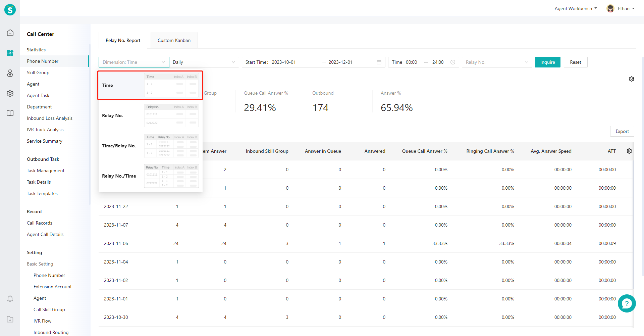Open Agent Call Details

(45, 234)
